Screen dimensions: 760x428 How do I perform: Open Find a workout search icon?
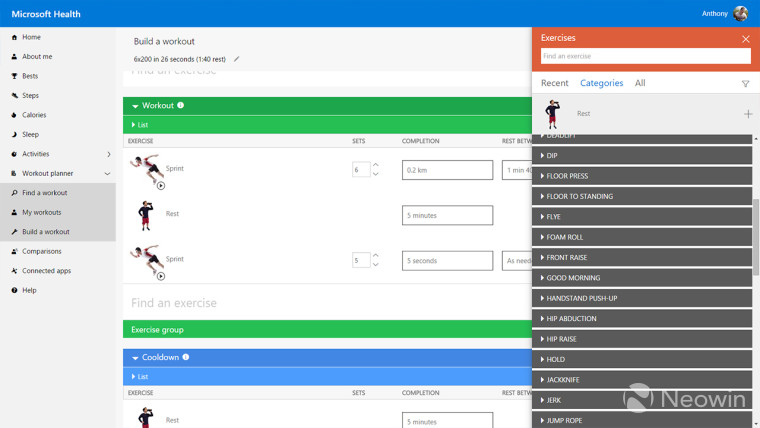(x=14, y=193)
